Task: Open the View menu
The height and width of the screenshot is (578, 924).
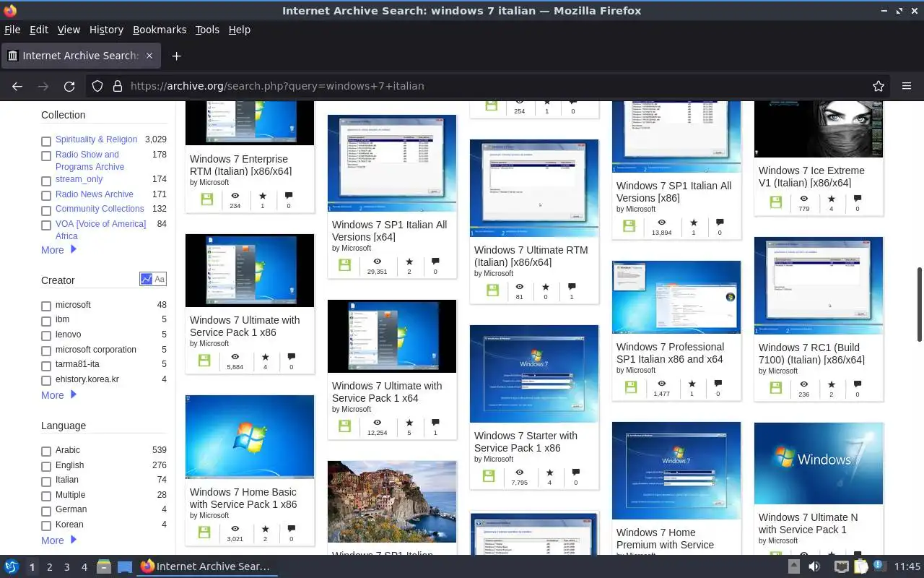Action: click(69, 30)
